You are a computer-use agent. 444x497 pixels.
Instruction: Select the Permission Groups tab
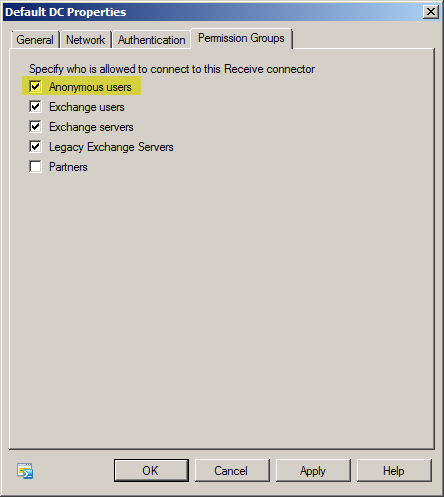pos(241,38)
